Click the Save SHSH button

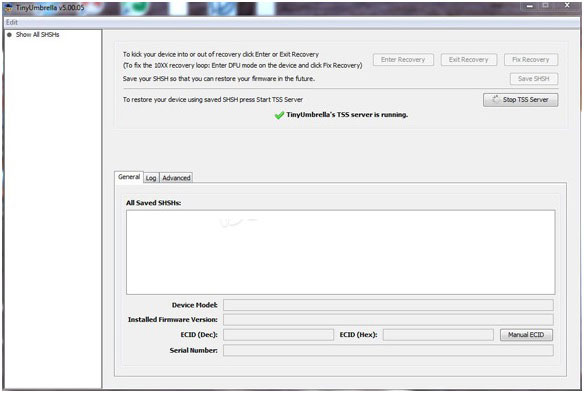point(533,79)
